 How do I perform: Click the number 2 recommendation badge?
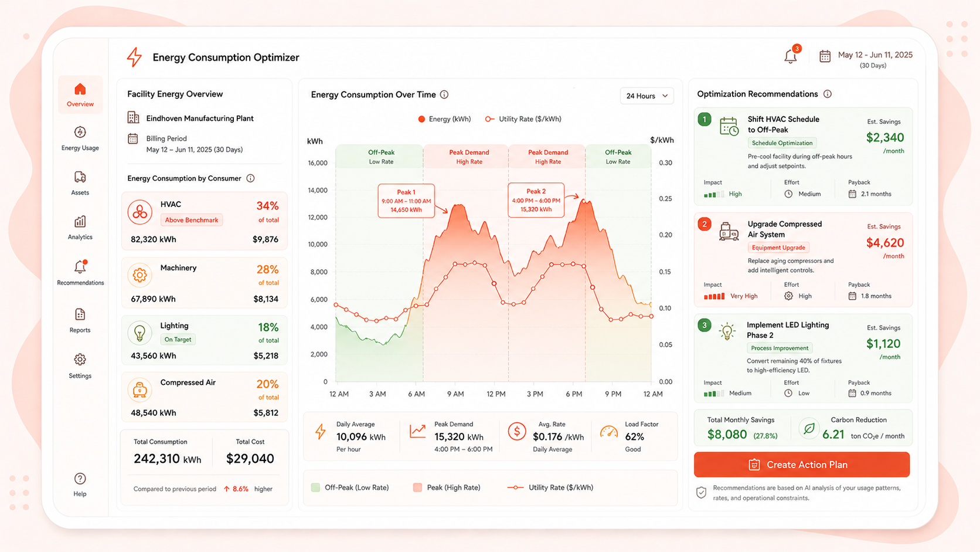point(705,225)
